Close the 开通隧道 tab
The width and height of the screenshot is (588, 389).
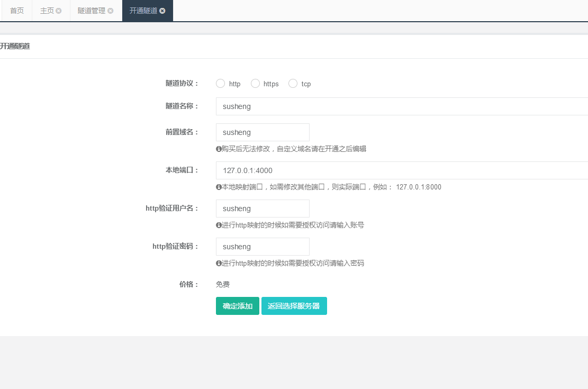coord(162,11)
